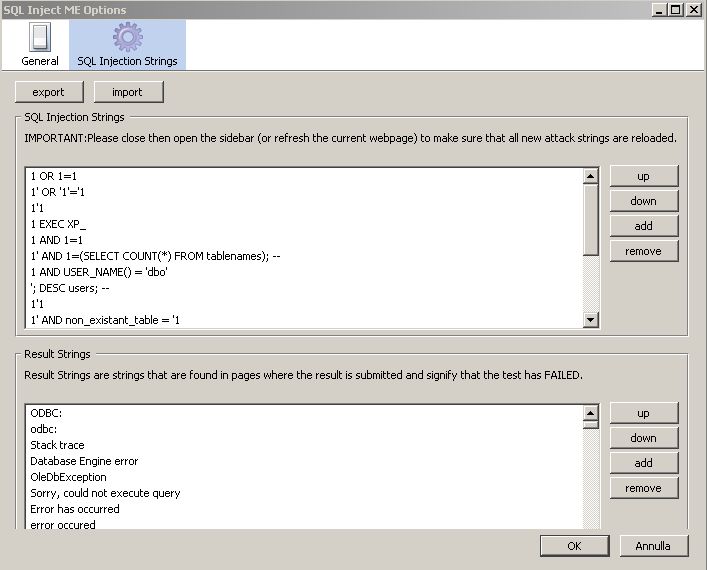Click result list scroll-up arrow
Screen dimensions: 707x570
coord(590,413)
